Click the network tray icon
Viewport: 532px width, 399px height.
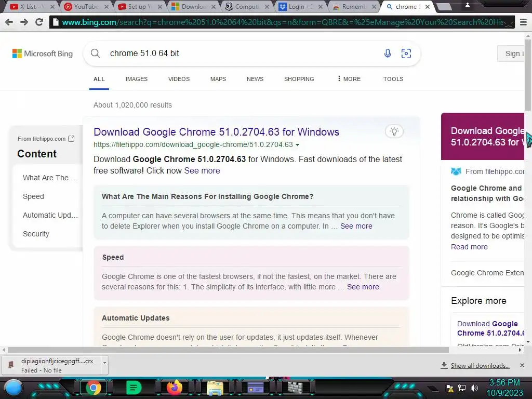tap(462, 388)
